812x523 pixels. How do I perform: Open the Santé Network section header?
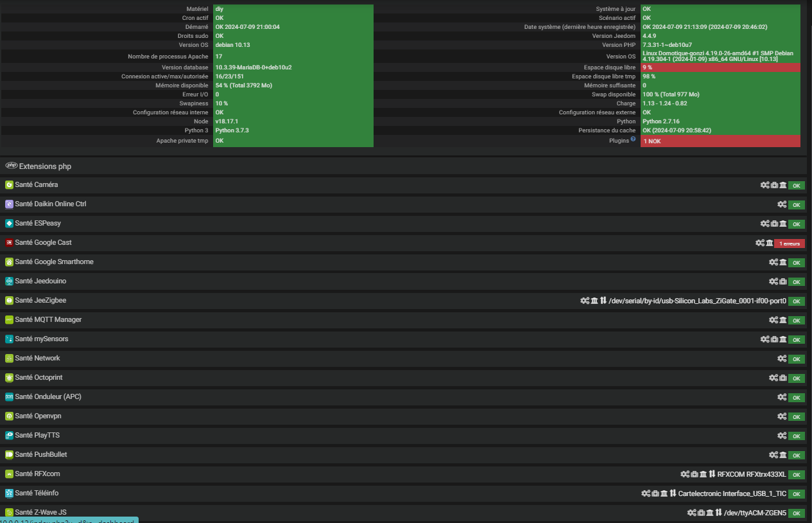pyautogui.click(x=404, y=359)
